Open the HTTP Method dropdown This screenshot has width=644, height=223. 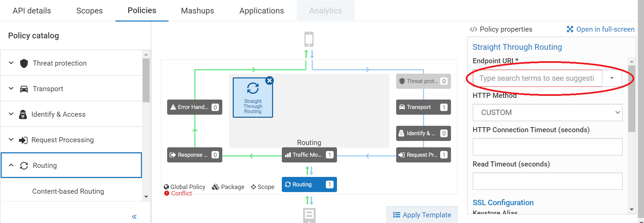(x=547, y=112)
